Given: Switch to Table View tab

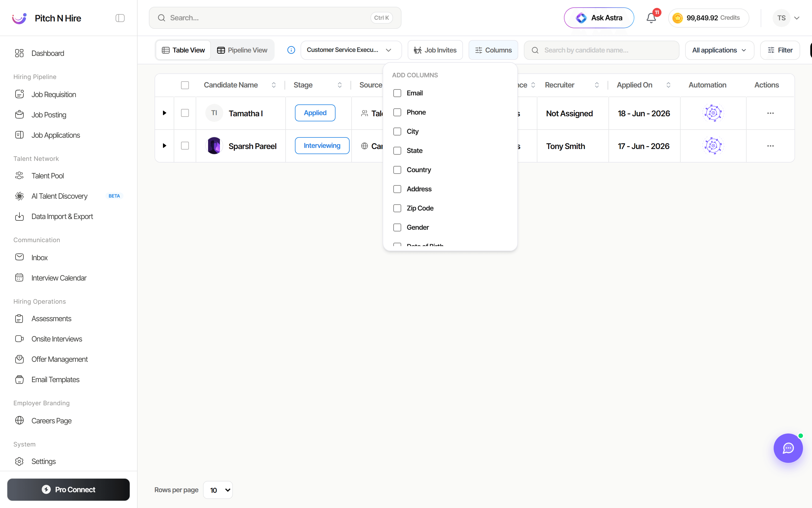Looking at the screenshot, I should tap(183, 50).
